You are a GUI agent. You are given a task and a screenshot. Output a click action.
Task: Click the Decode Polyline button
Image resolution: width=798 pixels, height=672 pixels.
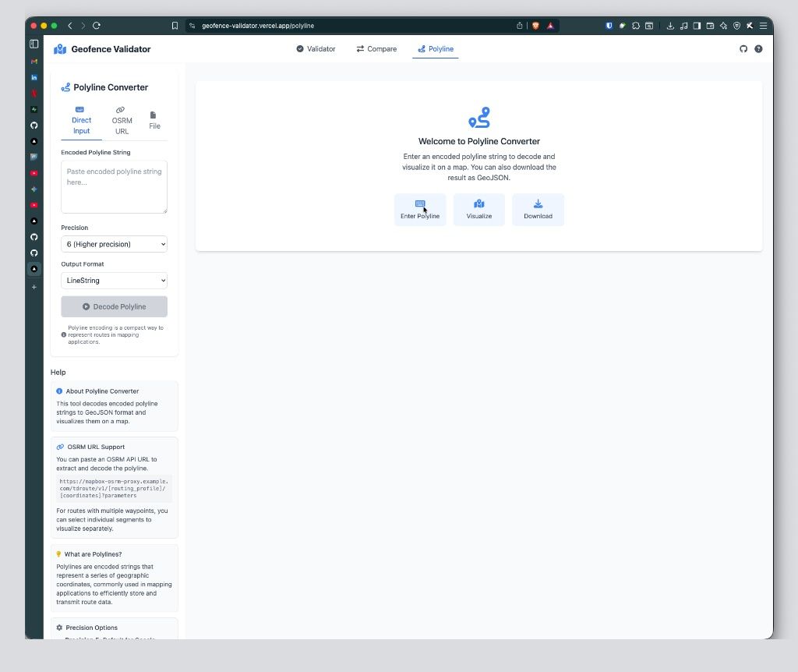[x=114, y=306]
